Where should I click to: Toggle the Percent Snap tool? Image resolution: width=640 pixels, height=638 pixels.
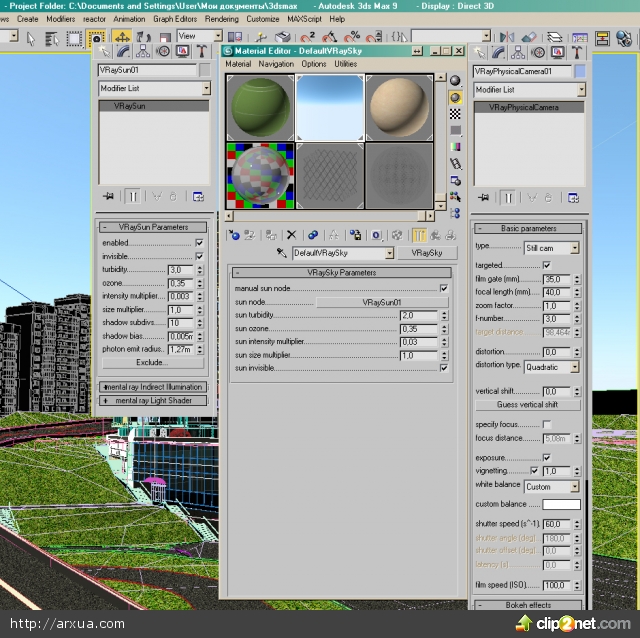coord(351,37)
